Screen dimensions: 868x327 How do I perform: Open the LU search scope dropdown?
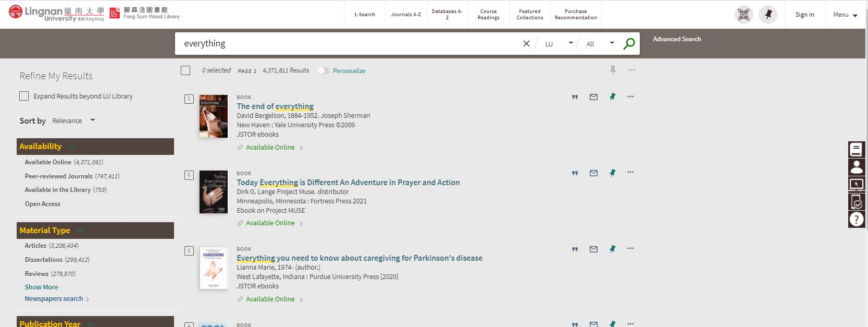click(559, 44)
